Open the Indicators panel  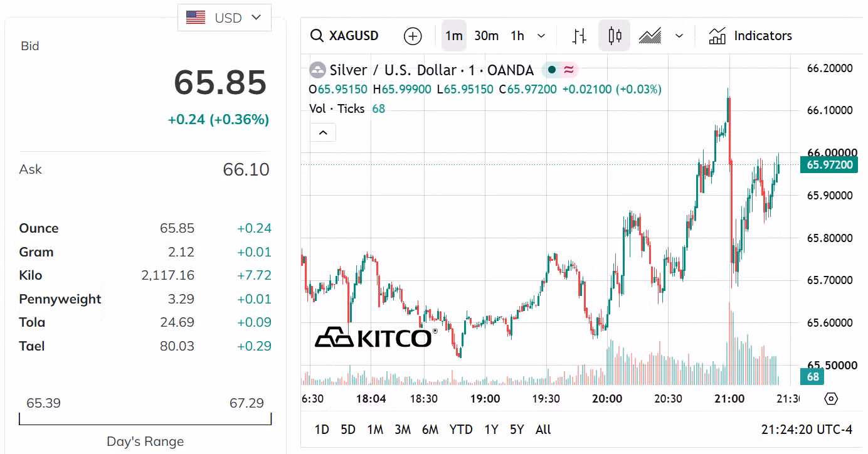click(751, 36)
